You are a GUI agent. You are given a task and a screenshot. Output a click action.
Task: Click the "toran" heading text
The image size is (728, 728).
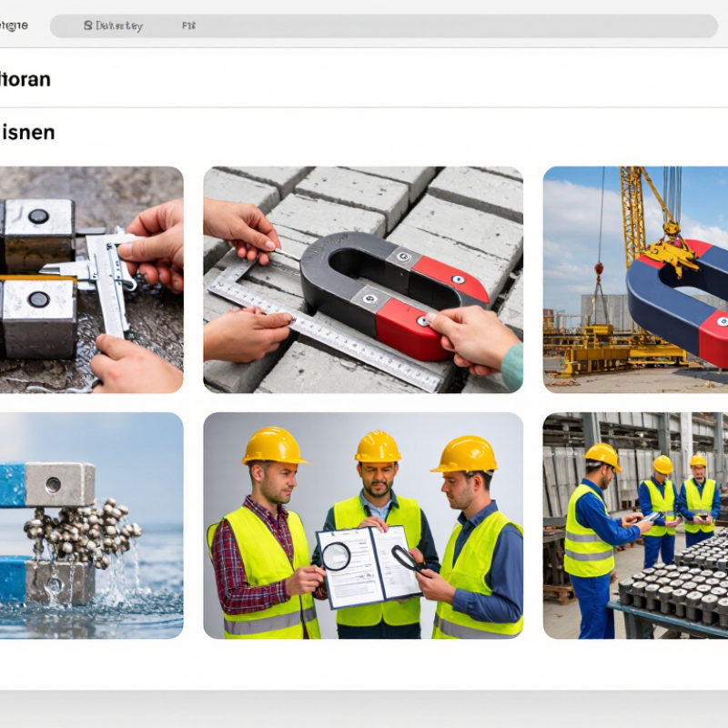tap(25, 80)
